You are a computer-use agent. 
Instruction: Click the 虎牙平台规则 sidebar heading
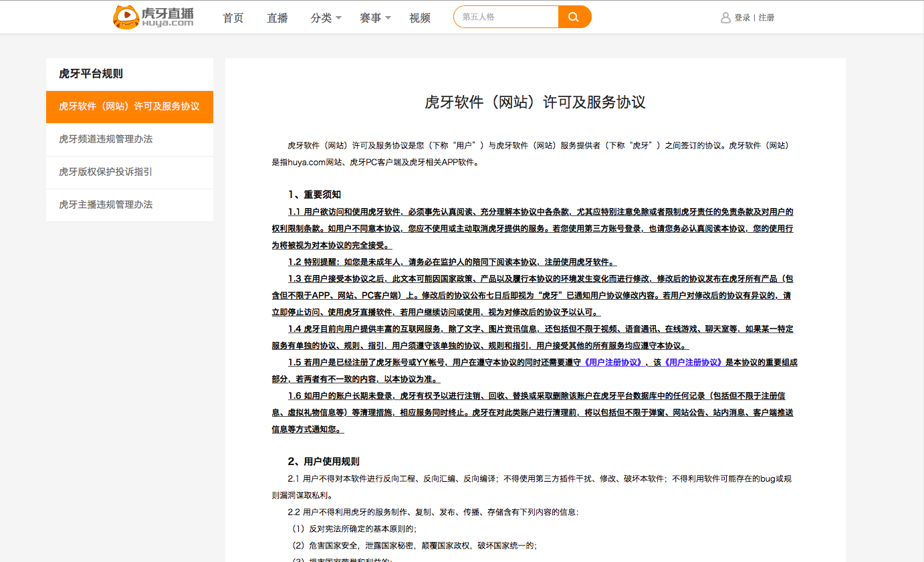(x=91, y=74)
